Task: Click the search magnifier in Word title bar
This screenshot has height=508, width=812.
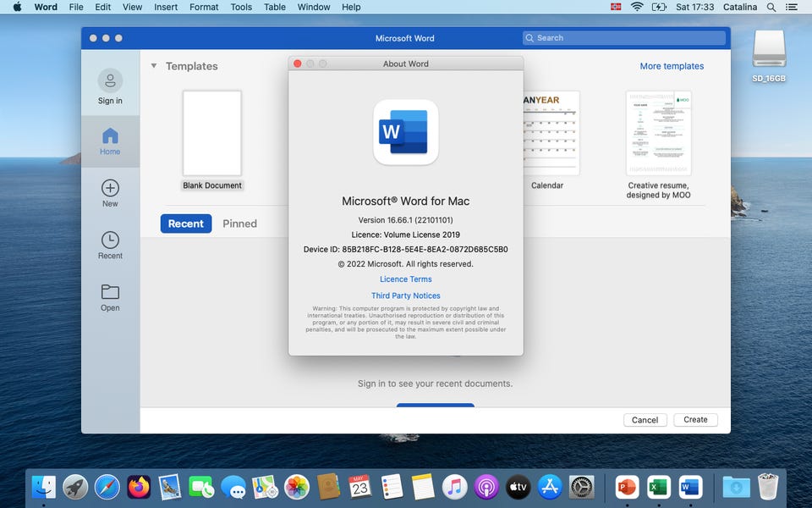Action: [529, 38]
